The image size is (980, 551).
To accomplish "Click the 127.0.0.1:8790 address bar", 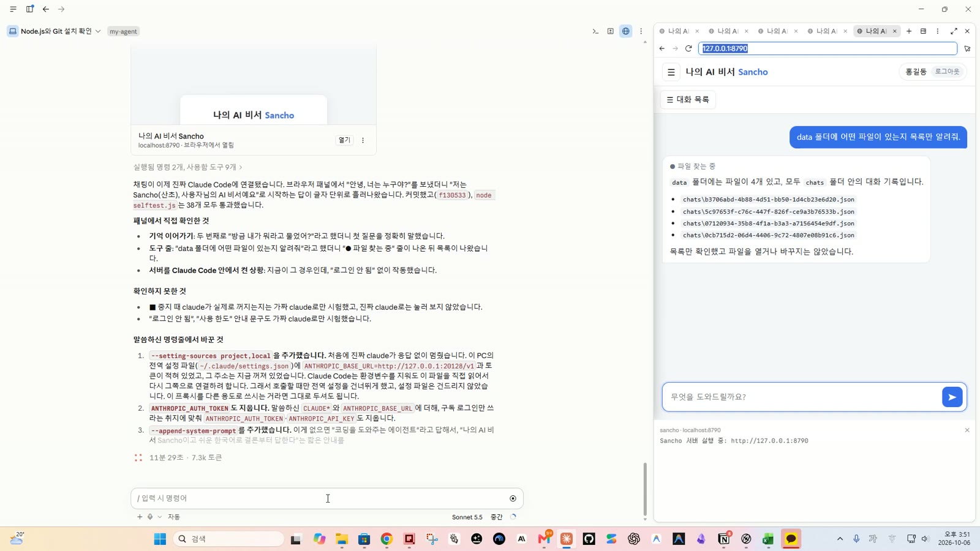I will 827,48.
